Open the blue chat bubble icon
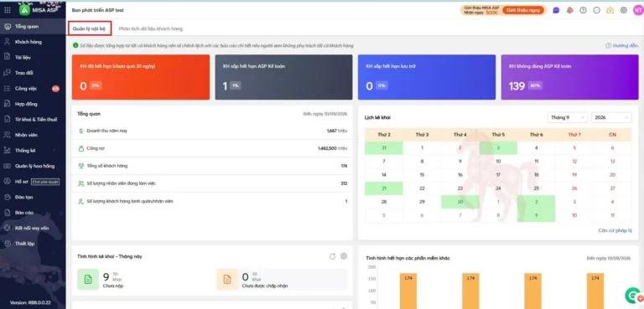 (x=556, y=10)
